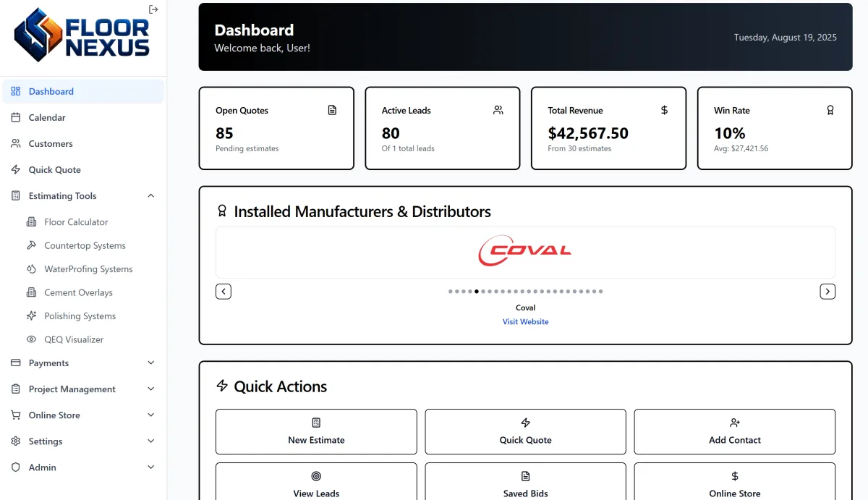Click the Polishing Systems sparkle icon
Screen dimensions: 868x500
coord(31,315)
